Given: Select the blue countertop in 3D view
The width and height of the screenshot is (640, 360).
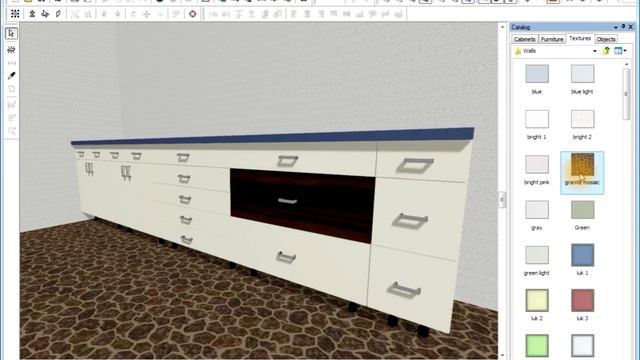Looking at the screenshot, I should click(272, 137).
